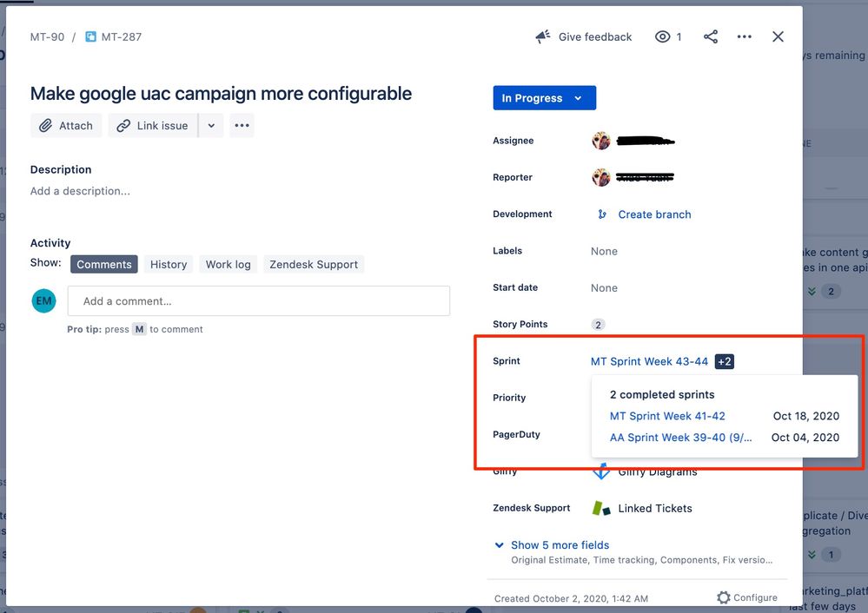Click the Assignee avatar
The image size is (868, 613).
point(601,141)
